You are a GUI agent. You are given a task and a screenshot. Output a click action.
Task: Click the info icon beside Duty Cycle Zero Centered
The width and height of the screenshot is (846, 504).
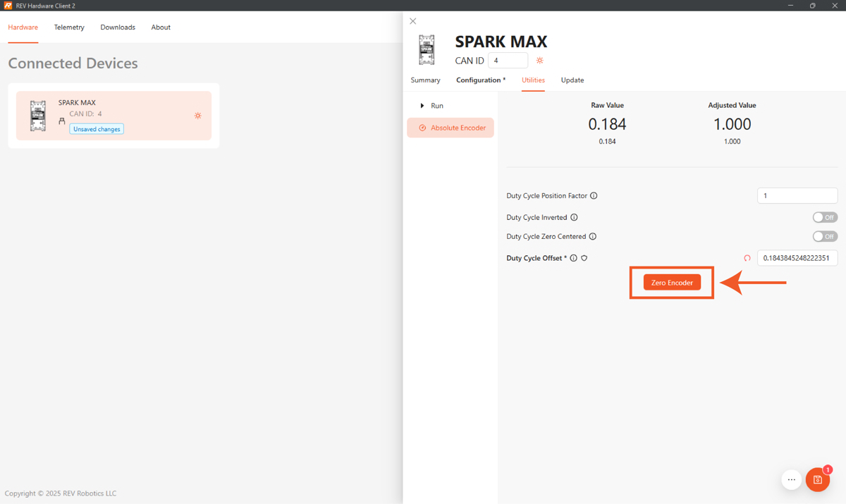(x=593, y=237)
